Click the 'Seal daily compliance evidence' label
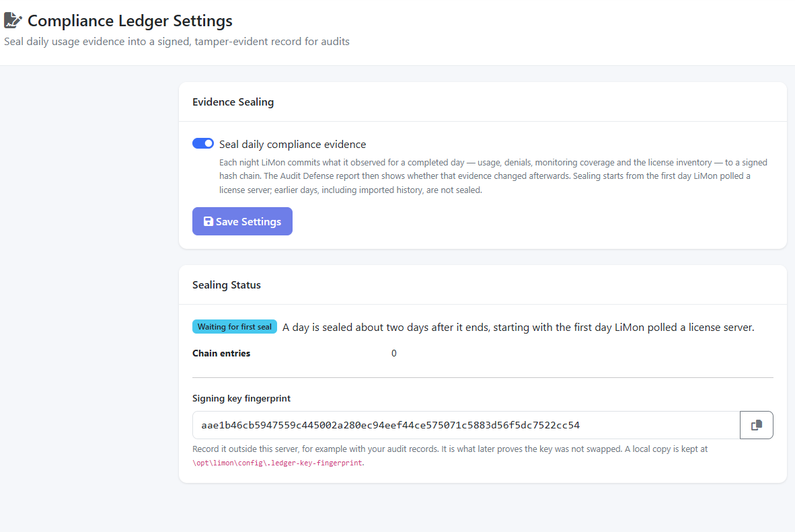The height and width of the screenshot is (532, 795). pos(293,144)
